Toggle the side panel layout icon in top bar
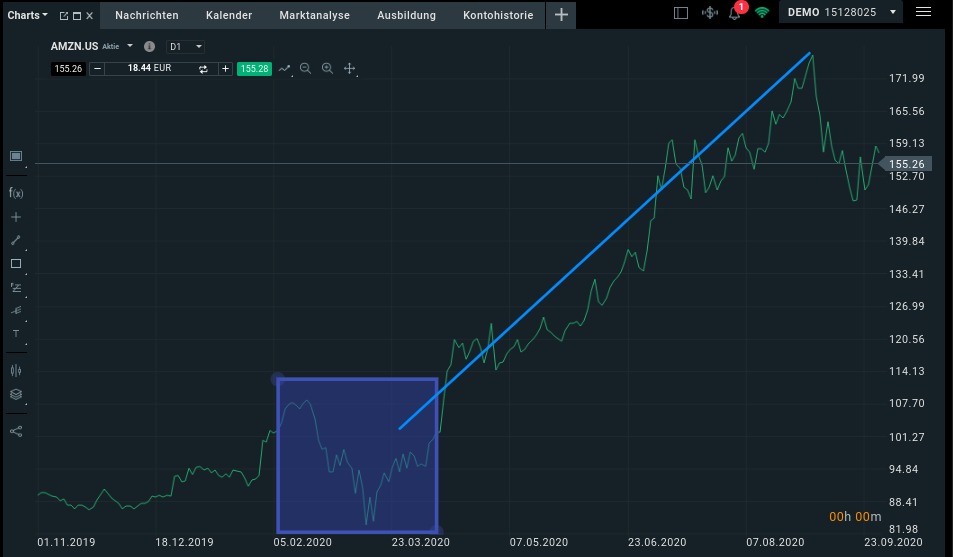This screenshot has width=953, height=557. pos(681,13)
